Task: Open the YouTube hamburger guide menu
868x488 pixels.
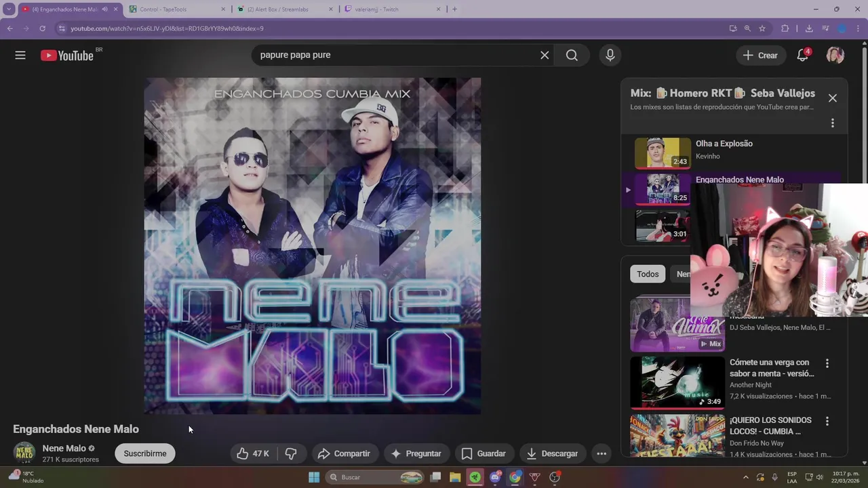Action: [x=20, y=55]
